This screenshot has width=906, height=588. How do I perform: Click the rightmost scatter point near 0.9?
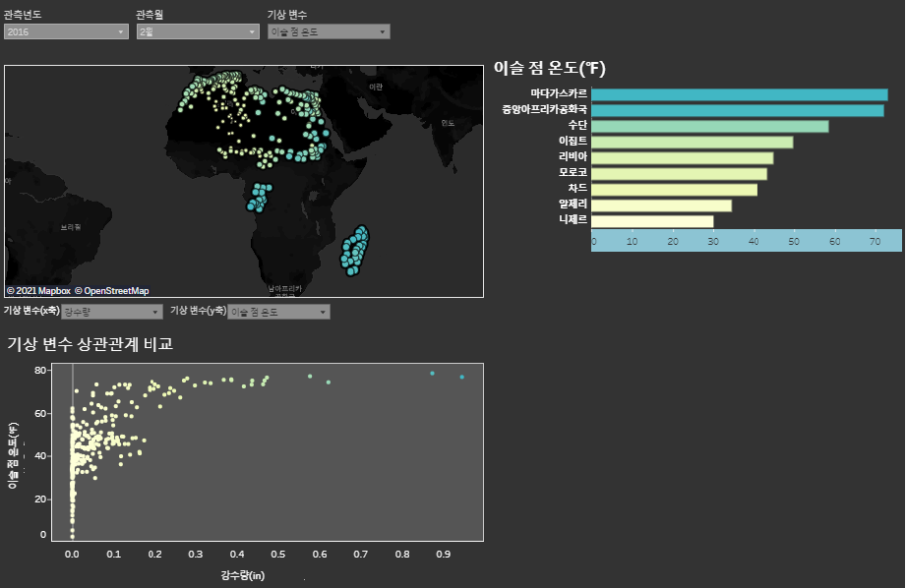click(x=461, y=378)
